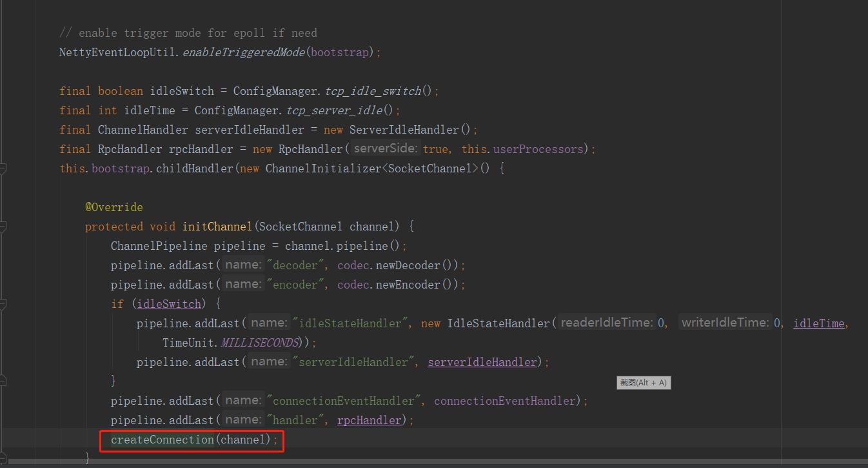
Task: Click the createConnection method call
Action: [163, 440]
